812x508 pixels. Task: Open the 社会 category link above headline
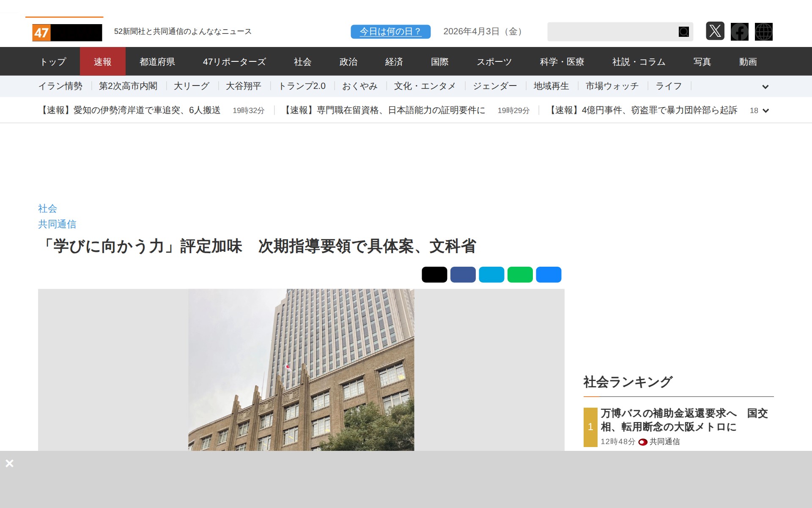pos(47,208)
